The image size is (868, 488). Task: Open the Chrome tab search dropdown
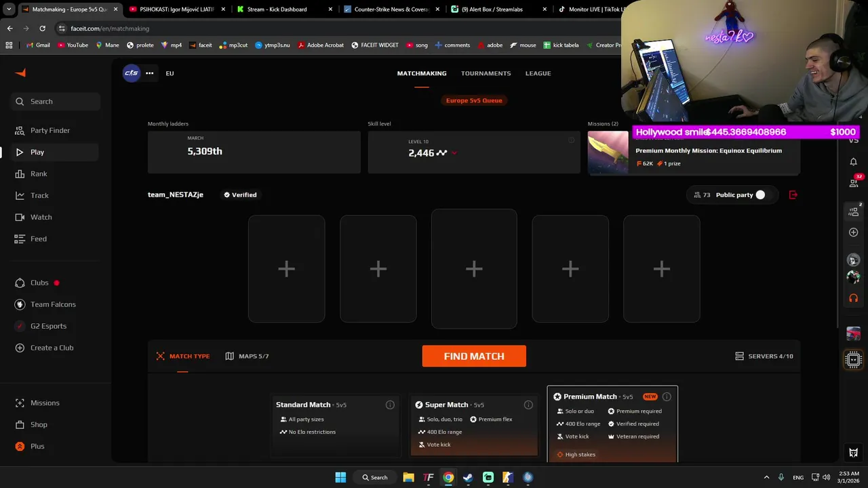9,9
